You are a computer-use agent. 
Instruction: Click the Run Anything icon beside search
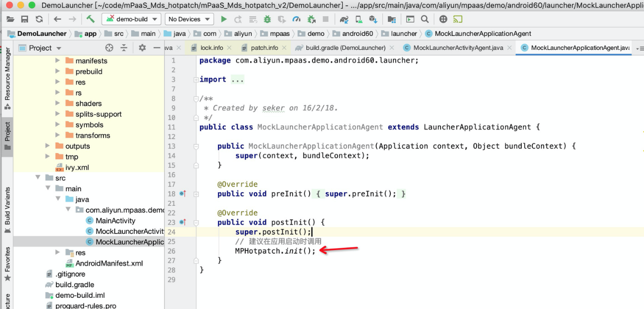[410, 19]
